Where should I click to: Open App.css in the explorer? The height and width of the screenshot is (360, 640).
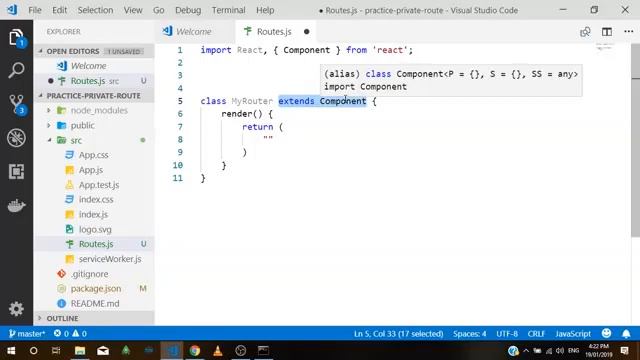click(x=94, y=155)
